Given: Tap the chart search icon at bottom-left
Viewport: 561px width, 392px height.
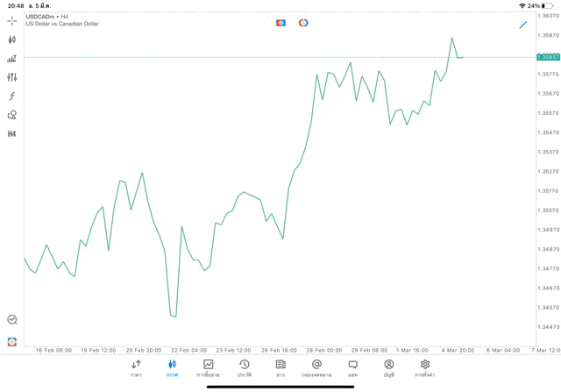Looking at the screenshot, I should coord(11,320).
